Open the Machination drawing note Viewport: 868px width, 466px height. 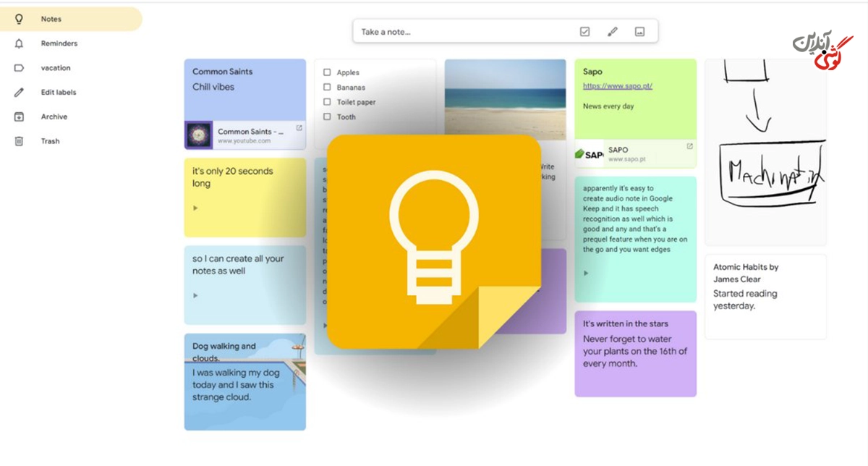coord(765,152)
